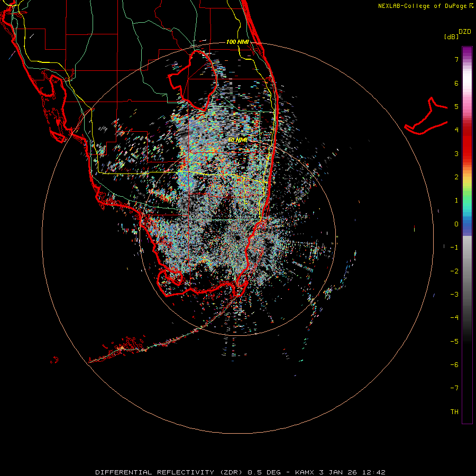Click the -6 label on the scale

pyautogui.click(x=454, y=365)
